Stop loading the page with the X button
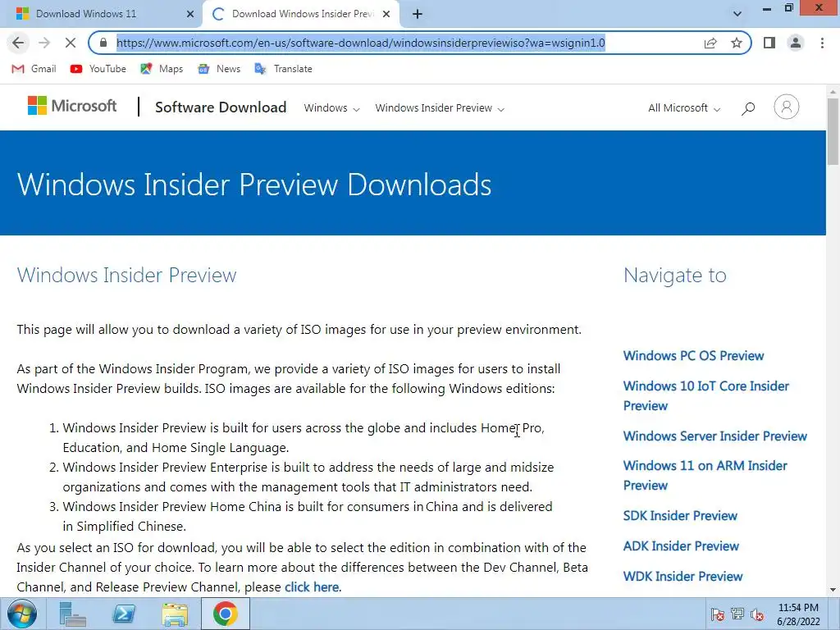840x630 pixels. 71,43
